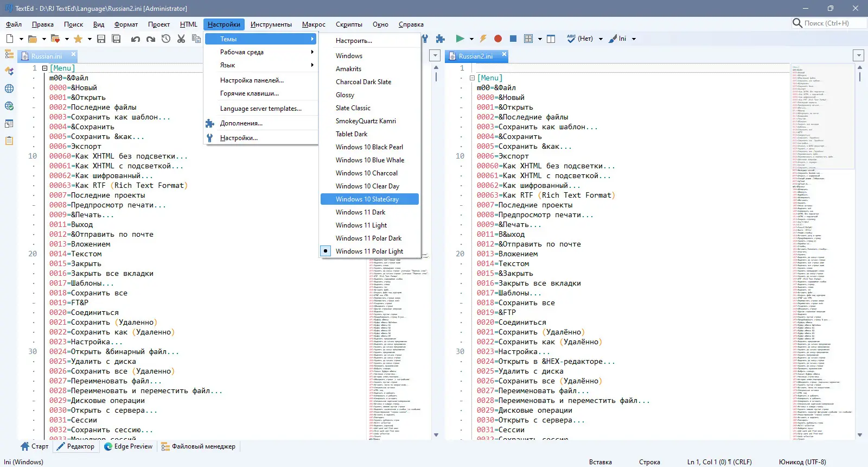Open the Ini syntax highlighting dropdown
This screenshot has height=467, width=868.
[634, 39]
